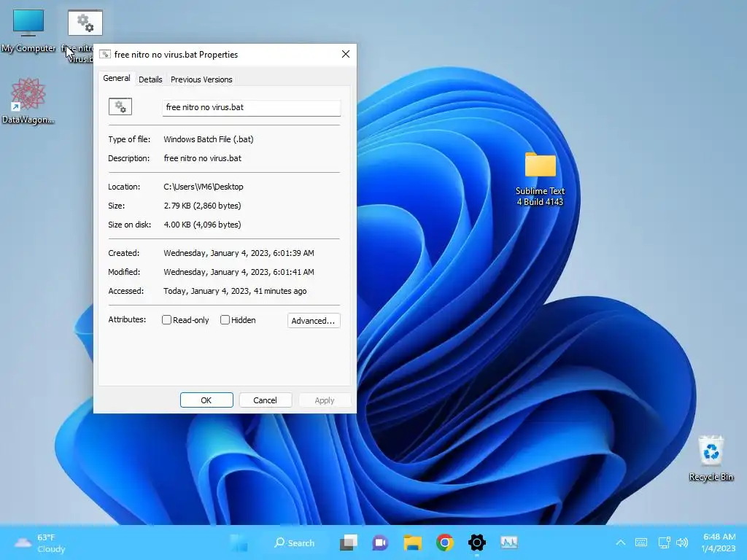
Task: Open the resource monitor taskbar icon
Action: point(508,542)
